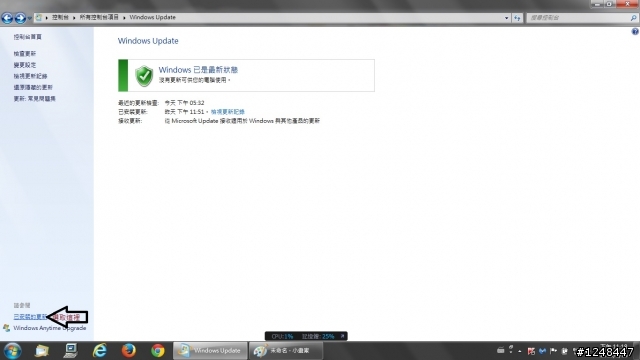Screen dimensions: 640x360
Task: Select 控制台 breadcrumb in address bar
Action: coord(60,18)
